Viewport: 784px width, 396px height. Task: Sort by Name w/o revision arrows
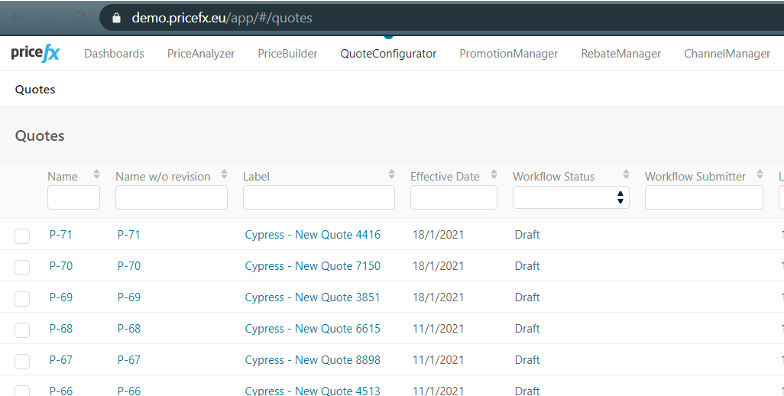pyautogui.click(x=224, y=174)
